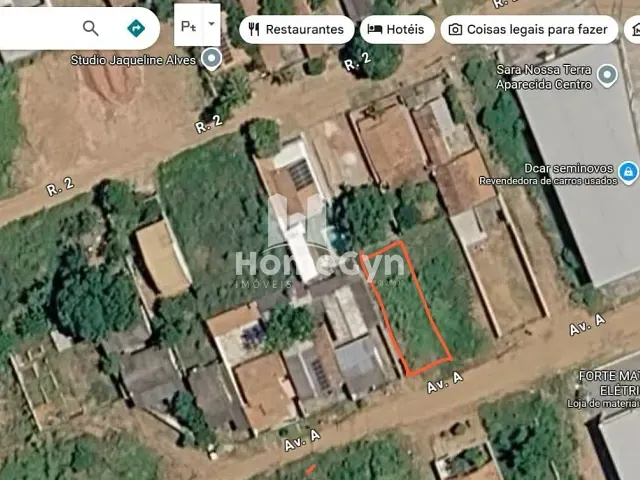Click the search magnifier icon
The image size is (640, 480).
coord(91,29)
